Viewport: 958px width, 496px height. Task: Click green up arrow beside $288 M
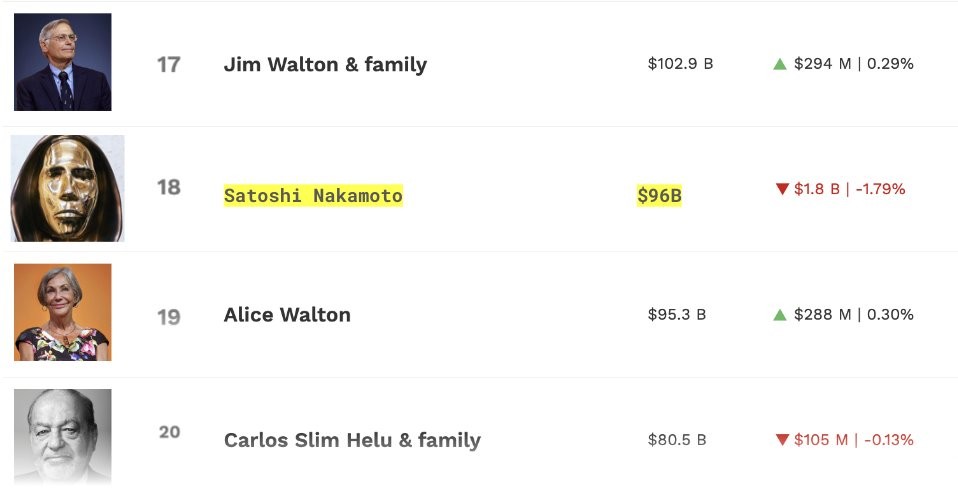click(780, 315)
